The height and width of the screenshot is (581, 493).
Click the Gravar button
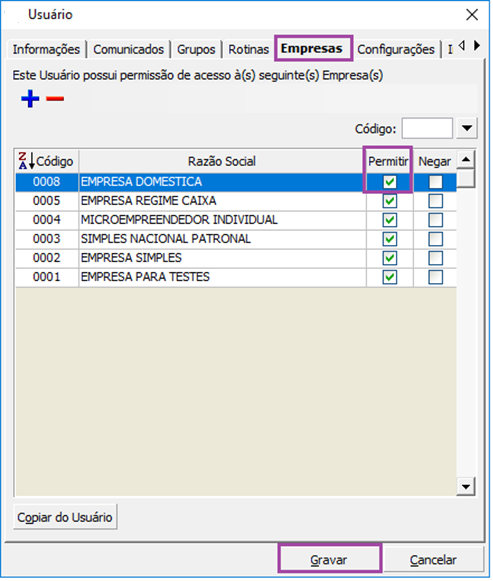click(x=329, y=560)
